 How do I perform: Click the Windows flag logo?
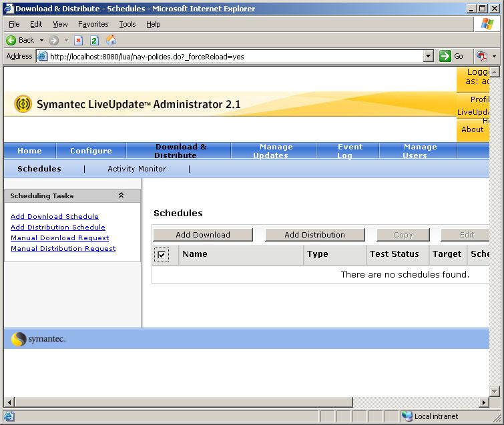click(487, 24)
